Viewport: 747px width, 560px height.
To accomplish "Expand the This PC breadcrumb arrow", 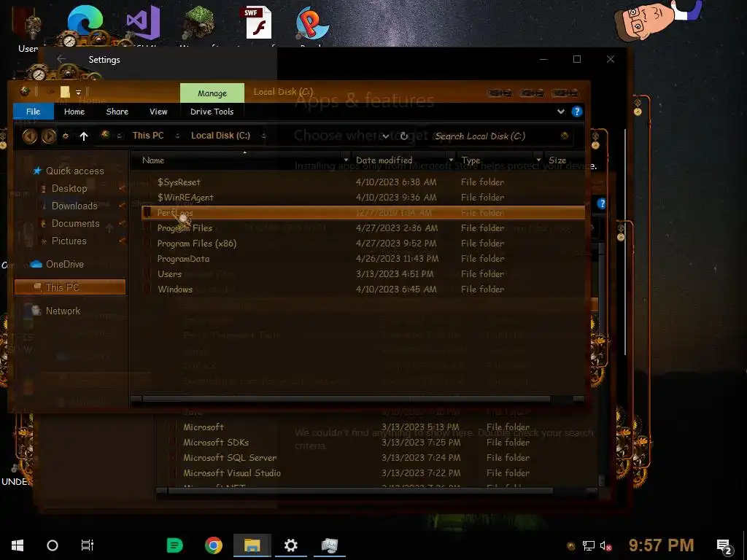I will point(177,136).
